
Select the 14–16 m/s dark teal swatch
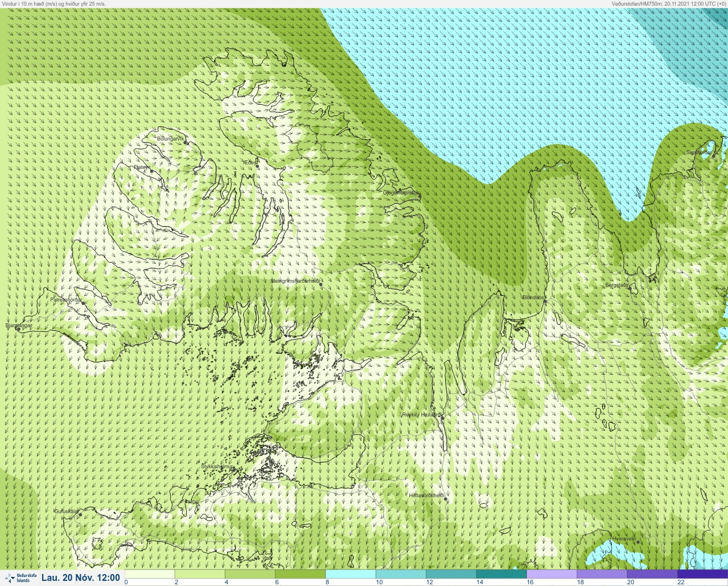click(502, 574)
